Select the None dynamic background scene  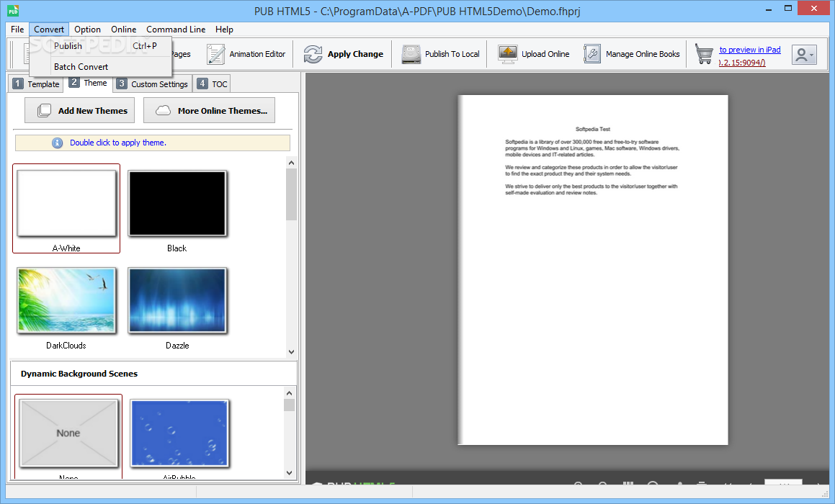(68, 433)
